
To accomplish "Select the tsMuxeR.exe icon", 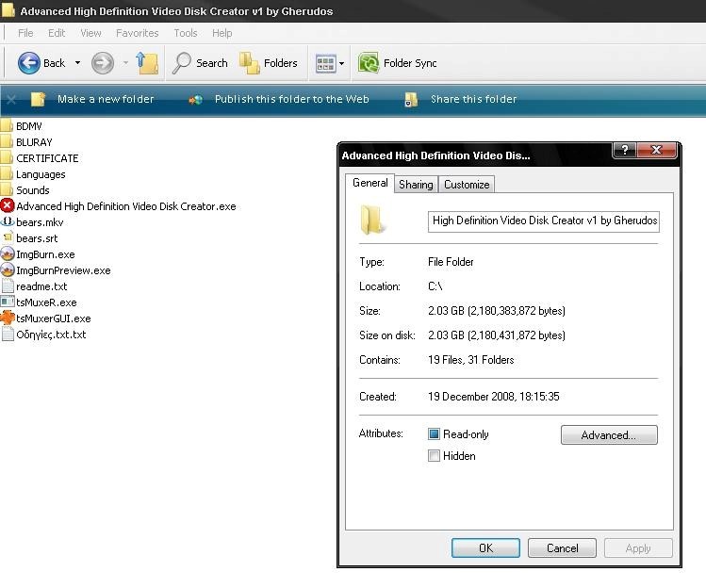I will (8, 302).
